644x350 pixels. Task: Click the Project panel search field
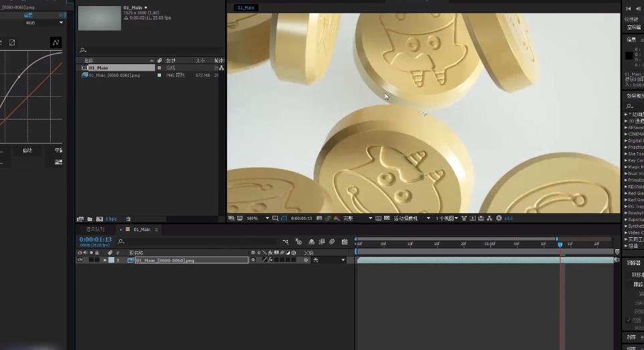(150, 50)
